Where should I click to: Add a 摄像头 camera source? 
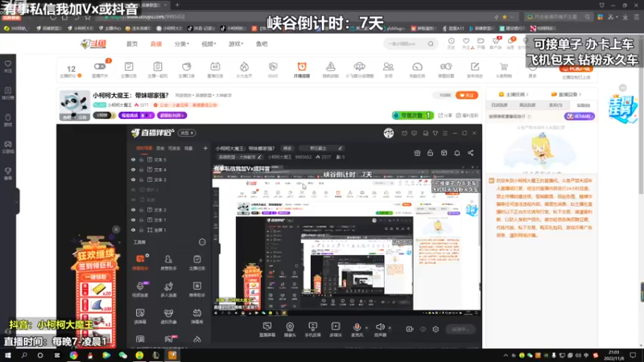click(290, 329)
